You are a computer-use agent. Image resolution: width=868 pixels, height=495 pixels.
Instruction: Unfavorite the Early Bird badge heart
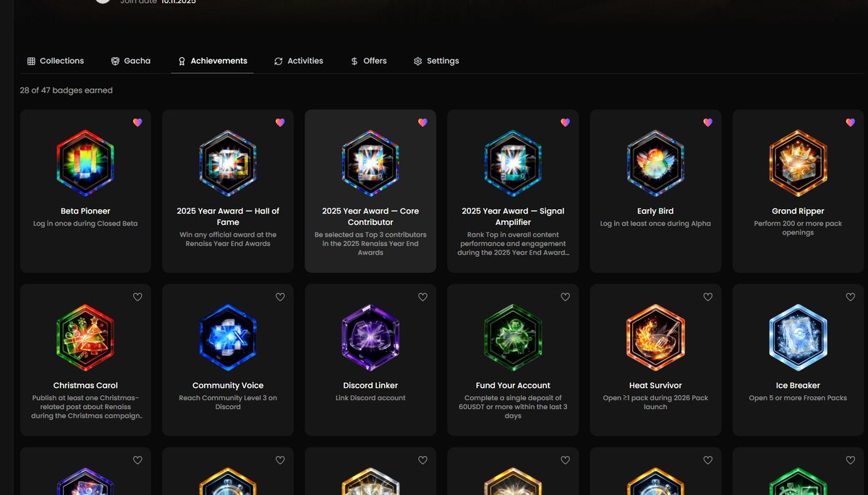[x=707, y=122]
